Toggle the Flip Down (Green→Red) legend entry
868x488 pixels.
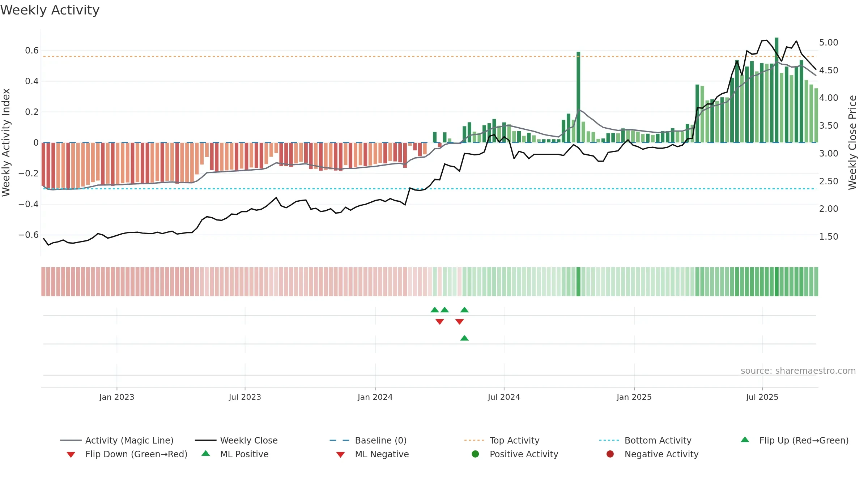(127, 454)
